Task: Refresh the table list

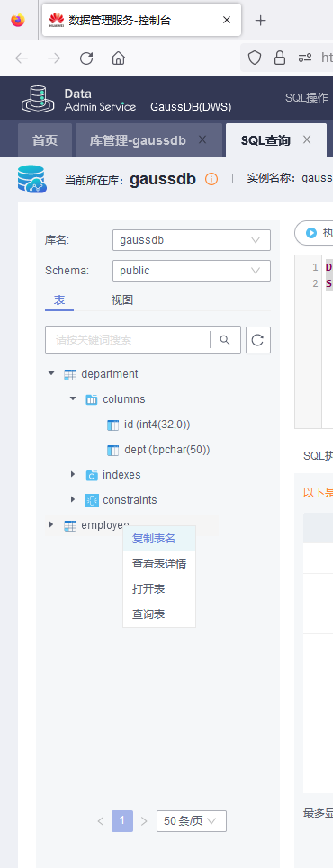Action: 257,340
